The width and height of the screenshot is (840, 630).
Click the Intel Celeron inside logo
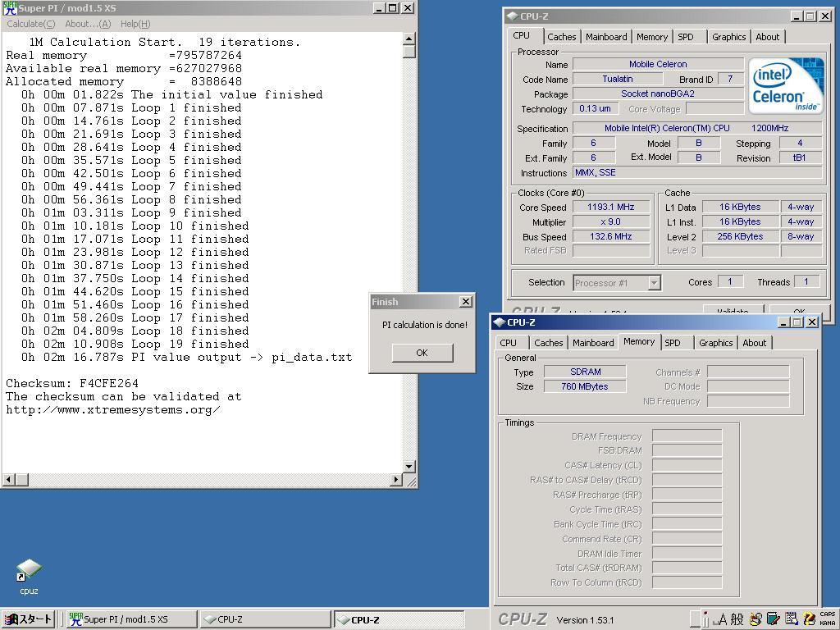tap(785, 85)
